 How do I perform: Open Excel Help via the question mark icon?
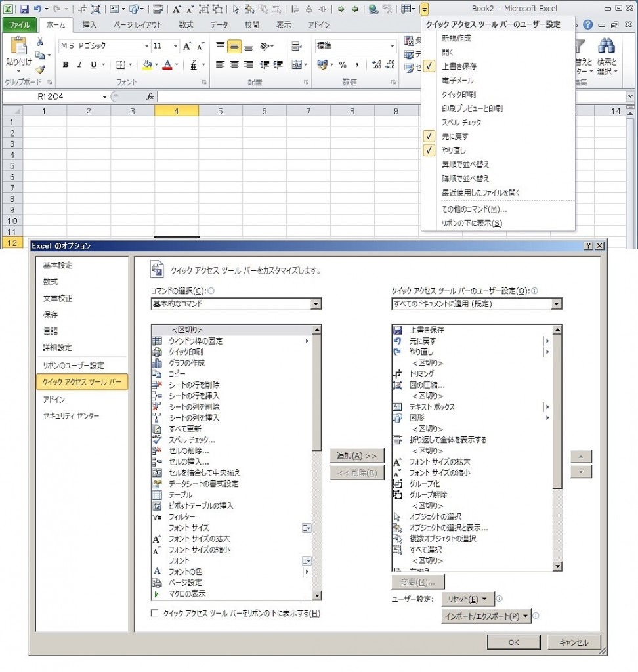[588, 24]
